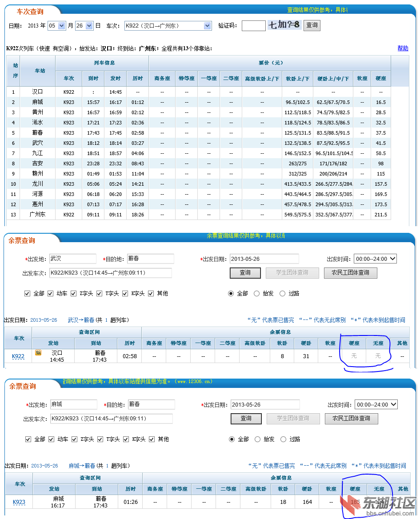Click arrival time 23:28 for 吉安
Screen dimensions: 420x519
tap(93, 164)
